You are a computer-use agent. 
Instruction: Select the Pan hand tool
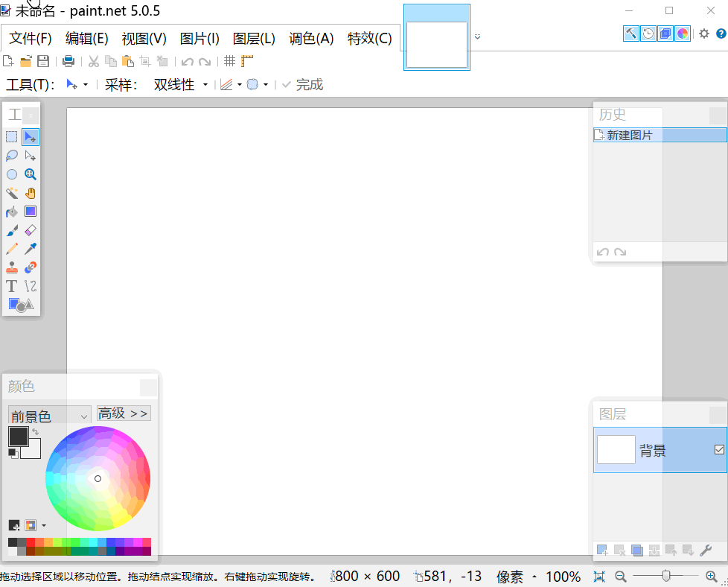(x=30, y=192)
